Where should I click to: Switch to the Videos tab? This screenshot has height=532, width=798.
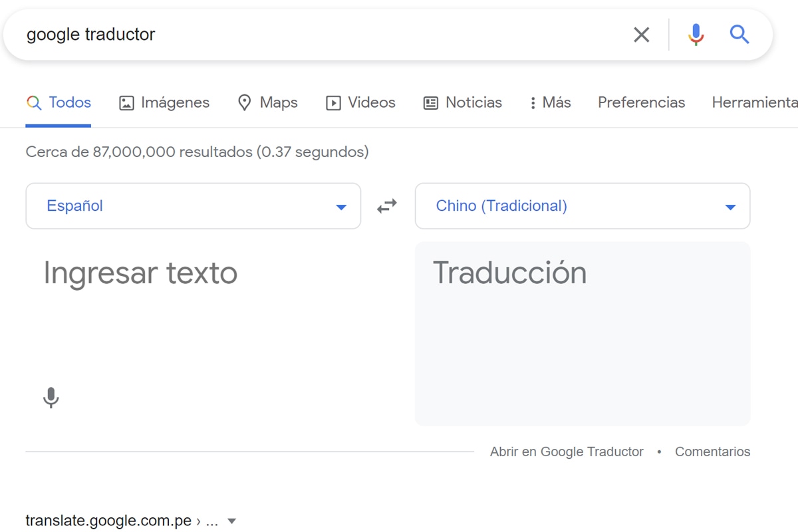point(360,103)
